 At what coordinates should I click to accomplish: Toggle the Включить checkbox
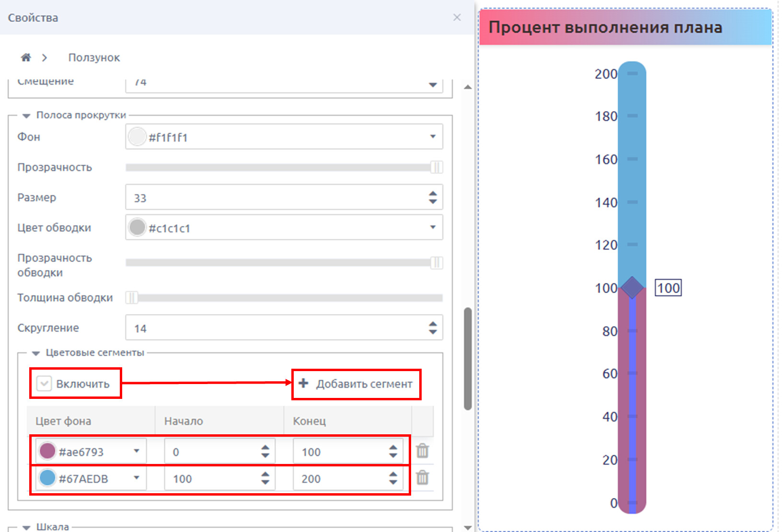(44, 384)
